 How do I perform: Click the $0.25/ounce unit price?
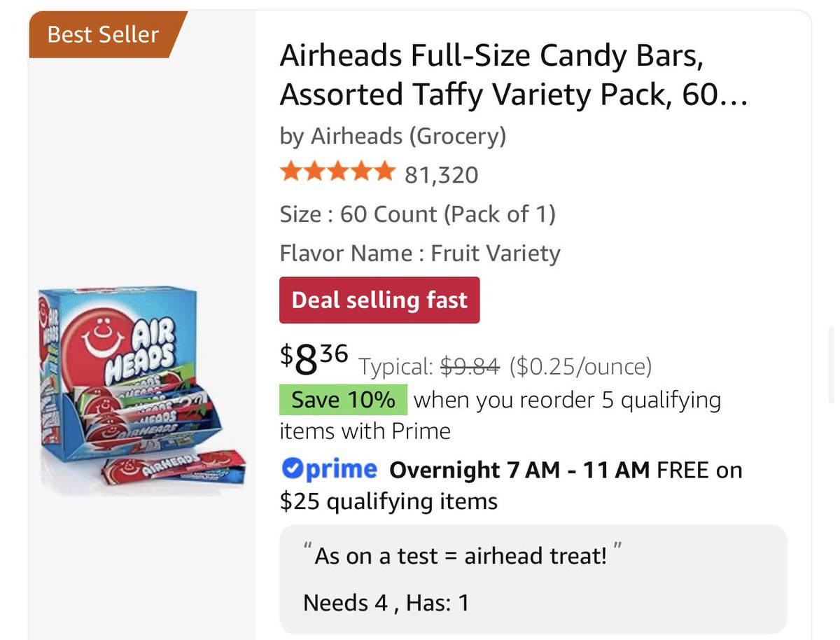[581, 366]
